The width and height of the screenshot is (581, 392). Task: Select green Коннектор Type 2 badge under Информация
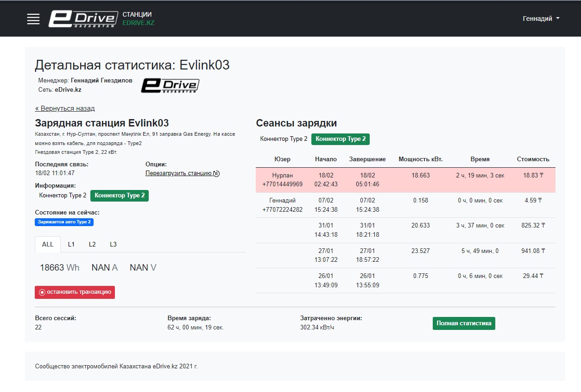pyautogui.click(x=120, y=196)
